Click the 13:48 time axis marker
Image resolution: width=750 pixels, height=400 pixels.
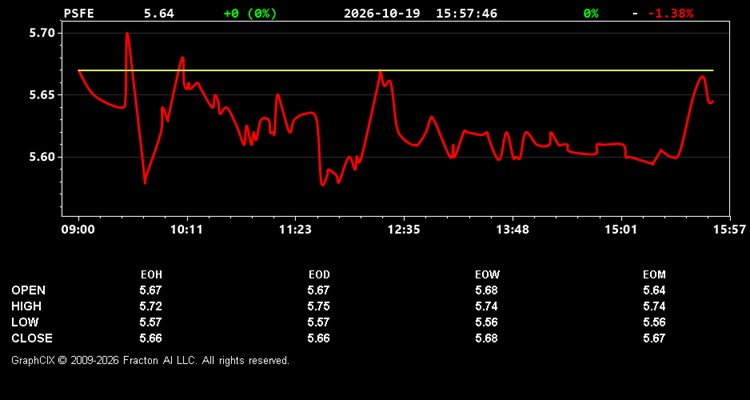[x=512, y=229]
